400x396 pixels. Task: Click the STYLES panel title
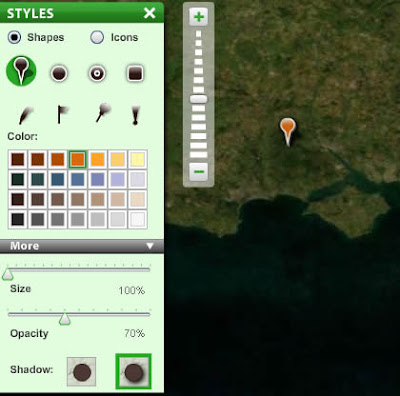30,13
